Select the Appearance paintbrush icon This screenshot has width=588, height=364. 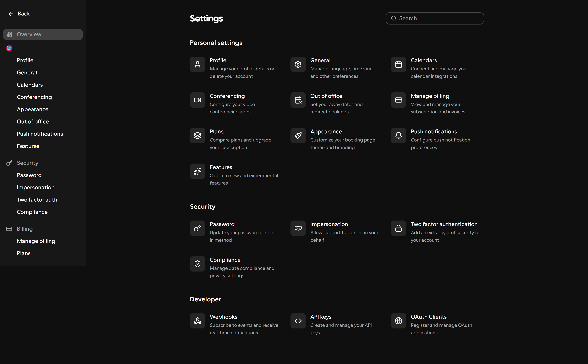[x=298, y=136]
